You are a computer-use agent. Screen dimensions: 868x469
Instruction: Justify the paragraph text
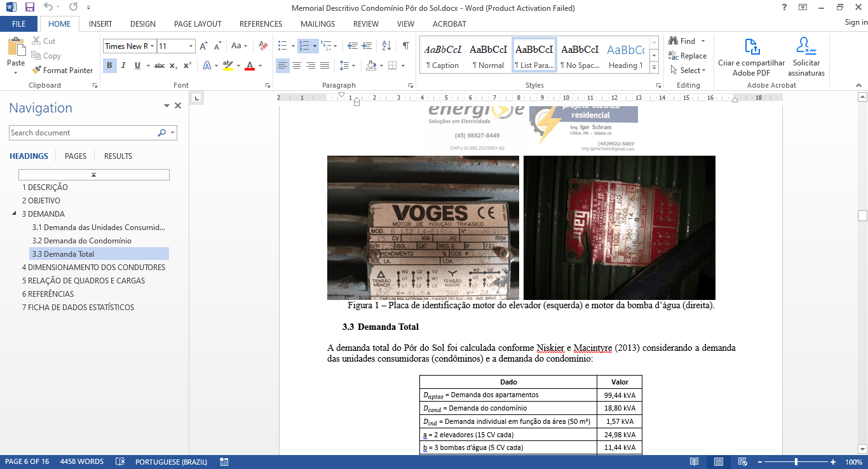(x=325, y=65)
